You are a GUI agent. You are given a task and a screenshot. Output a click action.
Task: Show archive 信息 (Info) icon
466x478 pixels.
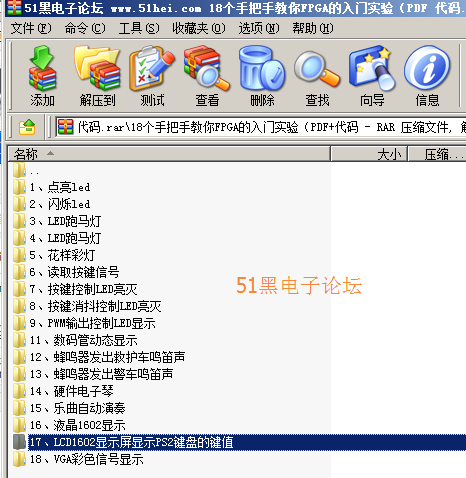tap(427, 76)
